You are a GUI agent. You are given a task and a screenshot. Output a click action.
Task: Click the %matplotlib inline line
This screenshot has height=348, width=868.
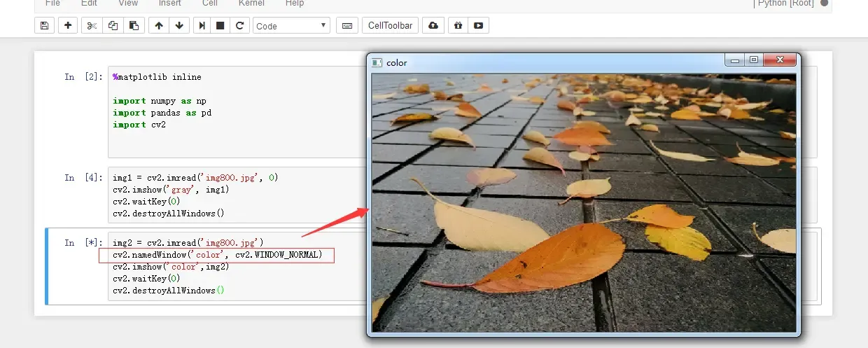click(157, 77)
